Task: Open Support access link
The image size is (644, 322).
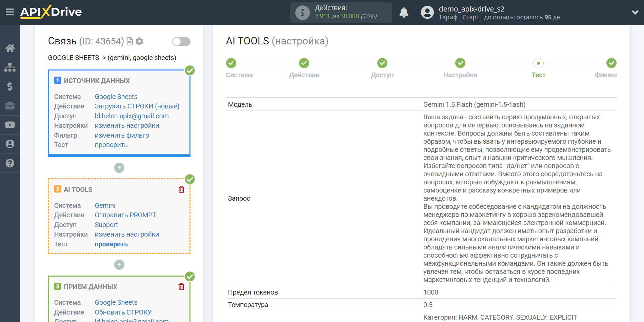Action: (x=106, y=225)
